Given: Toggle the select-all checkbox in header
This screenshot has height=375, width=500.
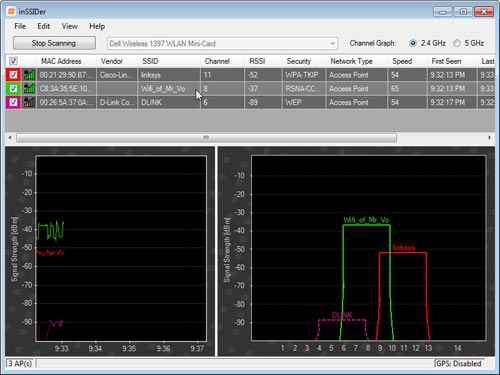Looking at the screenshot, I should coord(13,61).
